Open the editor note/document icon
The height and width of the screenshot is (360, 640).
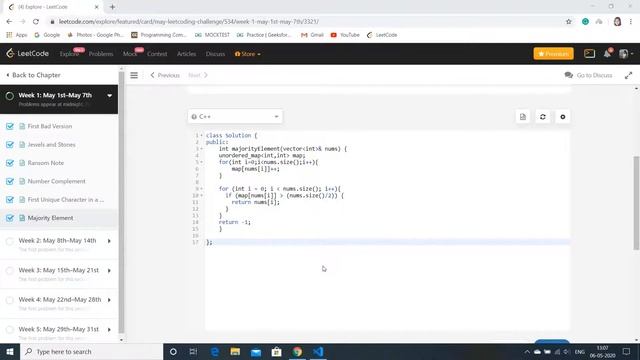(x=523, y=117)
